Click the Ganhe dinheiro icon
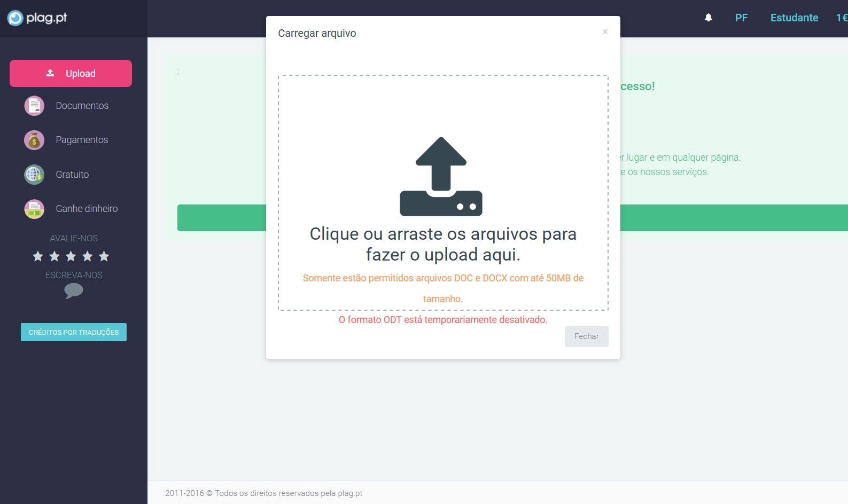The height and width of the screenshot is (504, 848). 34,209
